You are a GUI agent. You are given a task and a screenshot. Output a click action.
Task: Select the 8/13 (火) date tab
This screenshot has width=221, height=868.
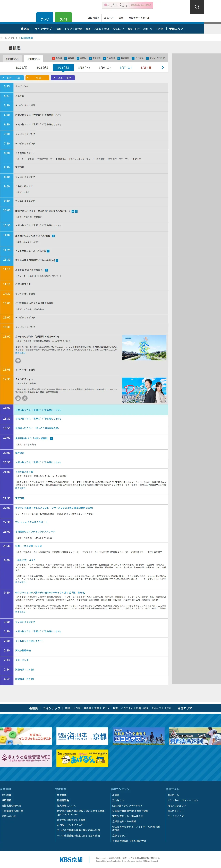click(x=42, y=68)
